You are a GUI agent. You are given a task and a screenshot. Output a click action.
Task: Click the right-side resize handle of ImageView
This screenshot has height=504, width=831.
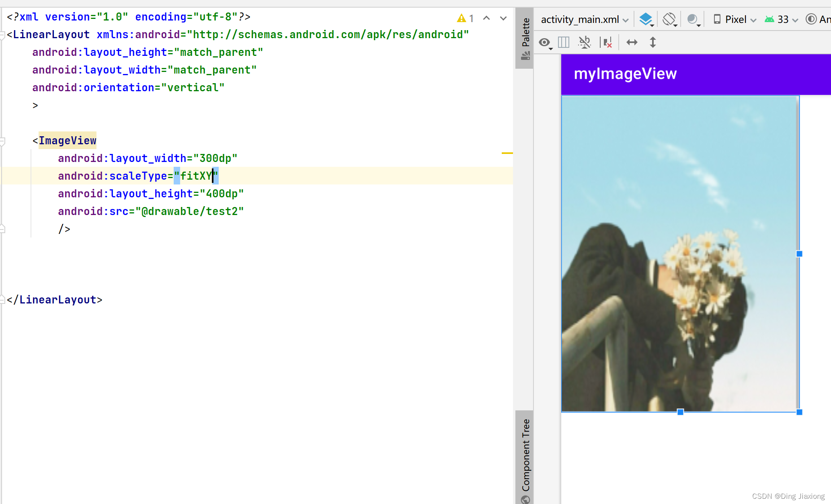point(799,254)
